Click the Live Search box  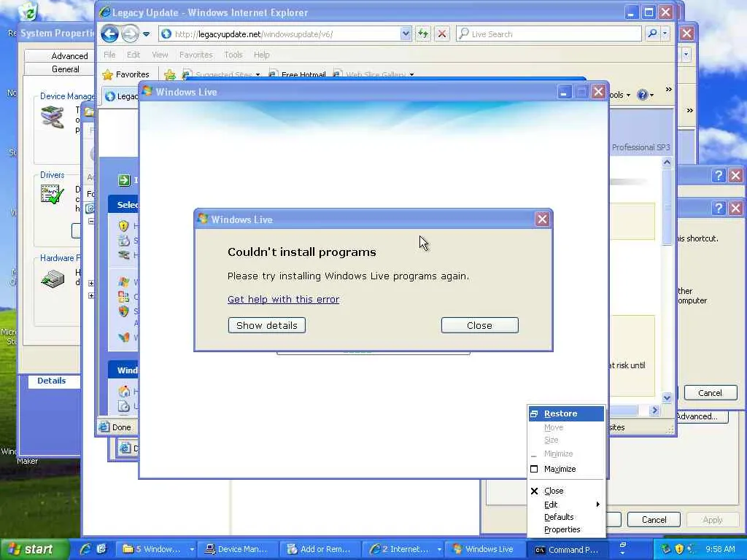(549, 34)
